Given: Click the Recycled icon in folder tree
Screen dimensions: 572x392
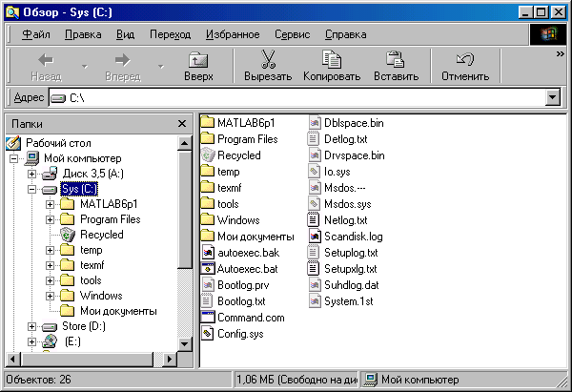Looking at the screenshot, I should (x=68, y=235).
